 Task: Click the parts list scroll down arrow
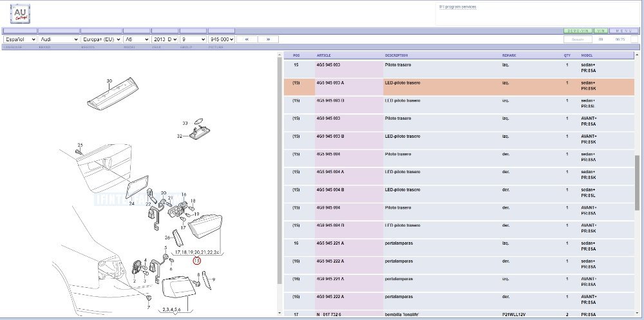(x=637, y=313)
